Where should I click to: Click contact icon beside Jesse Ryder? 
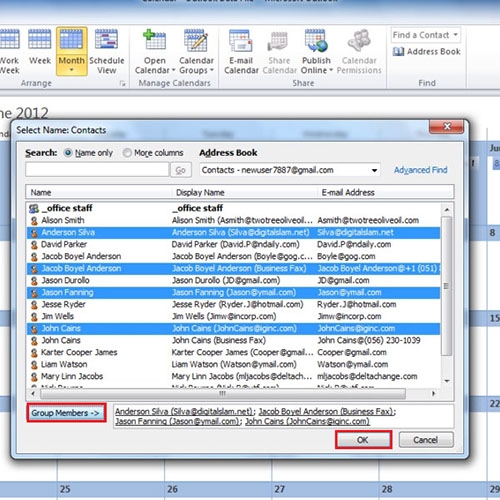[x=34, y=305]
